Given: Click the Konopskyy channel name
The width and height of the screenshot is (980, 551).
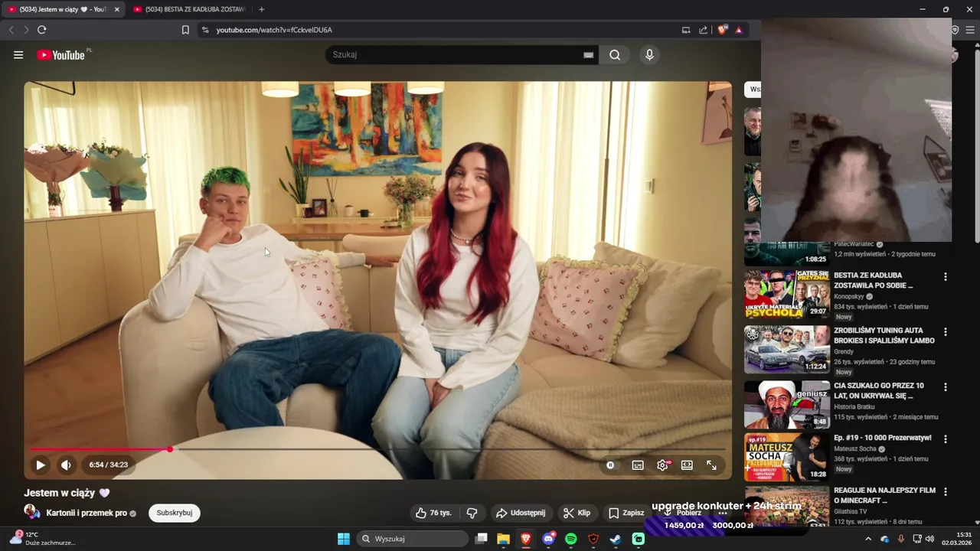Looking at the screenshot, I should click(848, 296).
